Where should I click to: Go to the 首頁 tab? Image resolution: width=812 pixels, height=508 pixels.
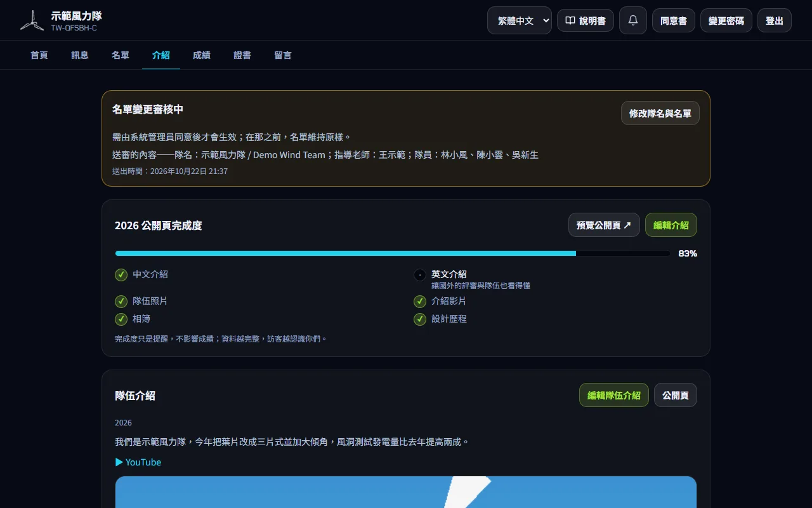coord(39,55)
